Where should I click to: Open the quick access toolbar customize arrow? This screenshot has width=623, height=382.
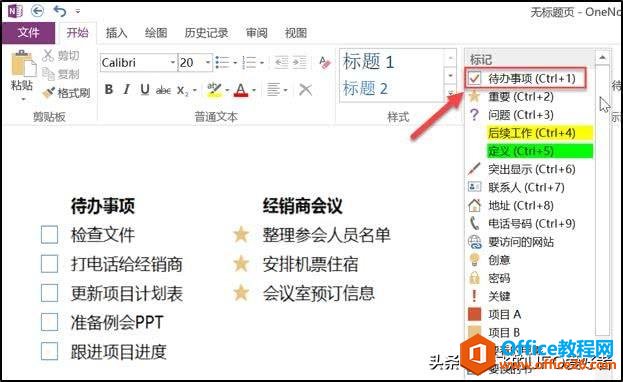[78, 11]
